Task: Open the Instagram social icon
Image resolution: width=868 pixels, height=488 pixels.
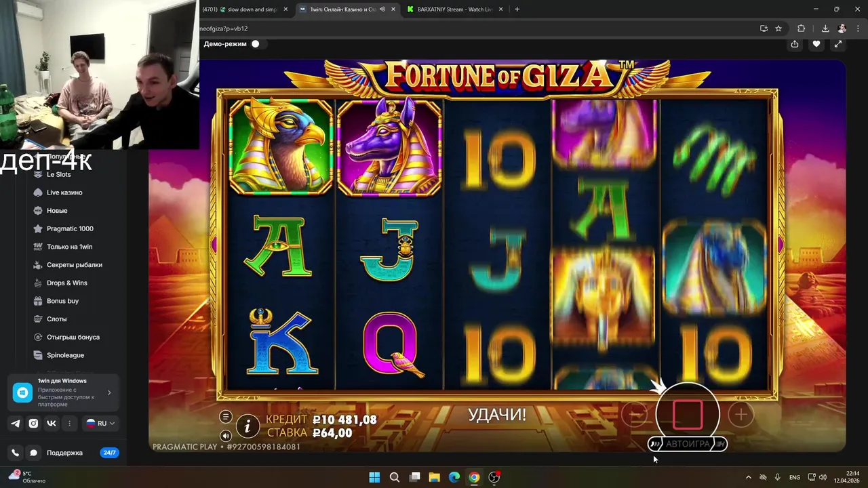Action: (33, 423)
